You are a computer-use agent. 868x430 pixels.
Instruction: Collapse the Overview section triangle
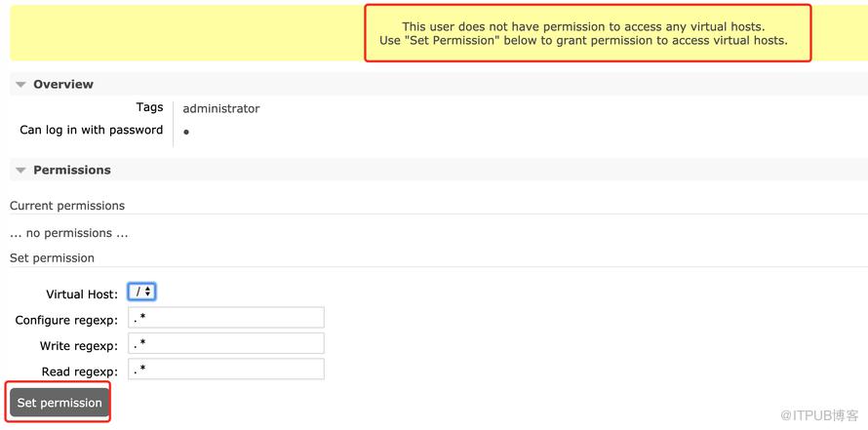pyautogui.click(x=21, y=85)
